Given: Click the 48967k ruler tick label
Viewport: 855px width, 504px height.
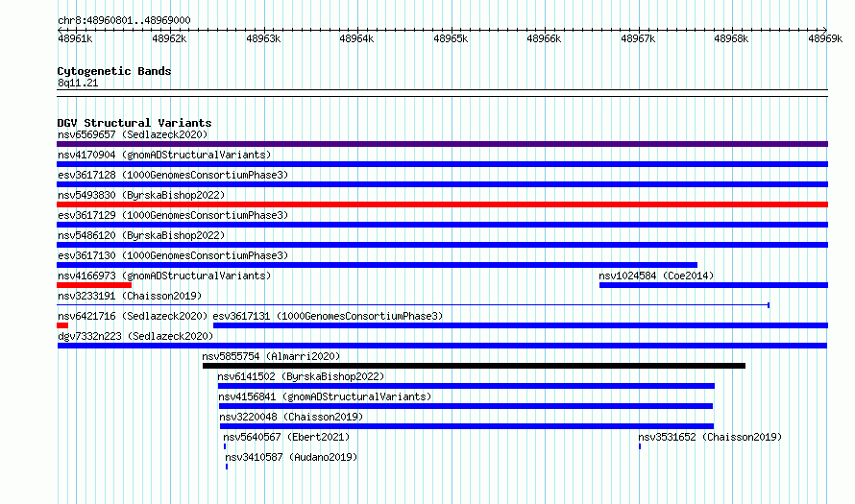Looking at the screenshot, I should click(638, 38).
